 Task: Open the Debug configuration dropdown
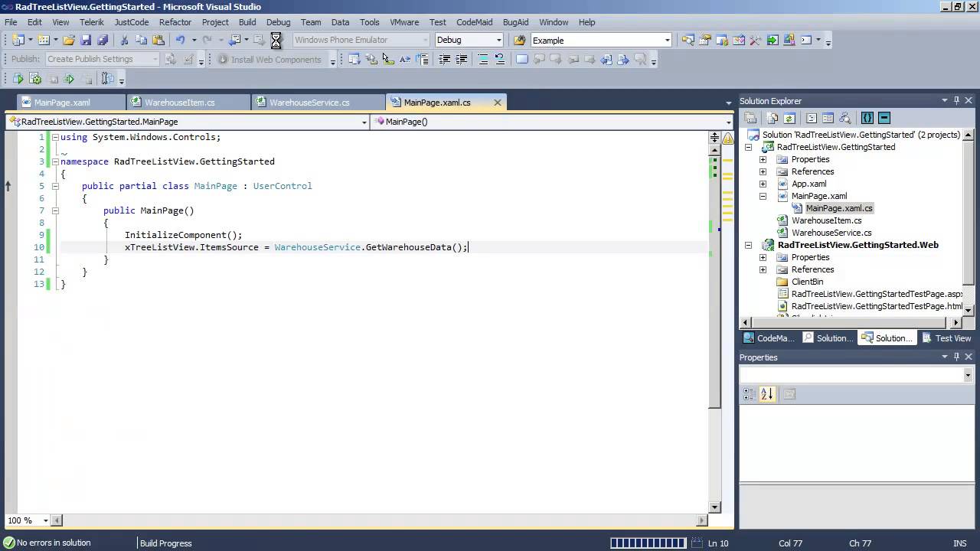coord(469,40)
